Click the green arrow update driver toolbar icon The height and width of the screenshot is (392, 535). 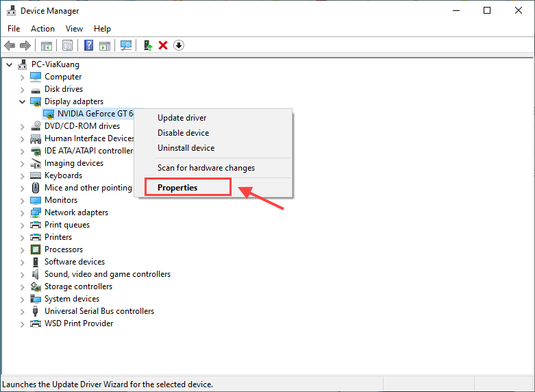click(x=147, y=45)
